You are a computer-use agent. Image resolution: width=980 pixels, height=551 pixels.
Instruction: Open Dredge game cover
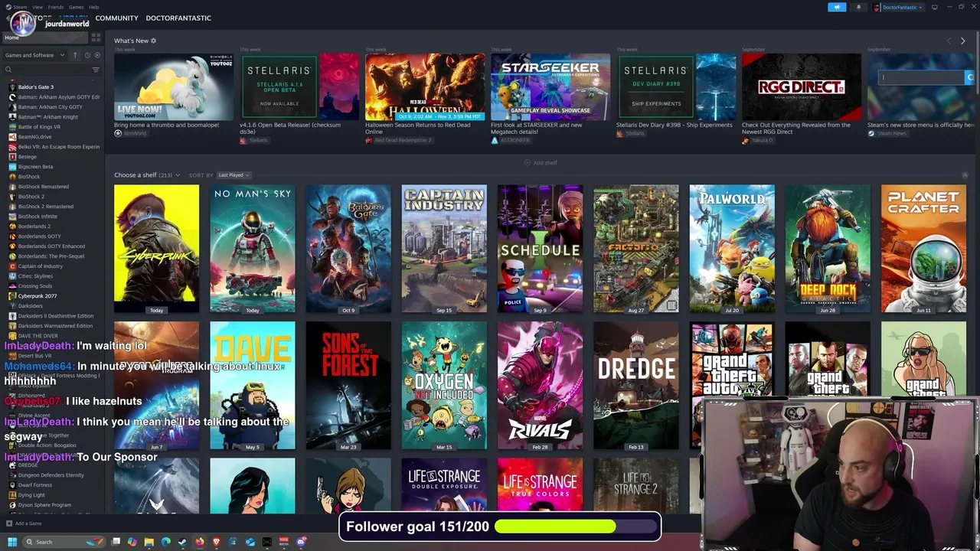[636, 385]
